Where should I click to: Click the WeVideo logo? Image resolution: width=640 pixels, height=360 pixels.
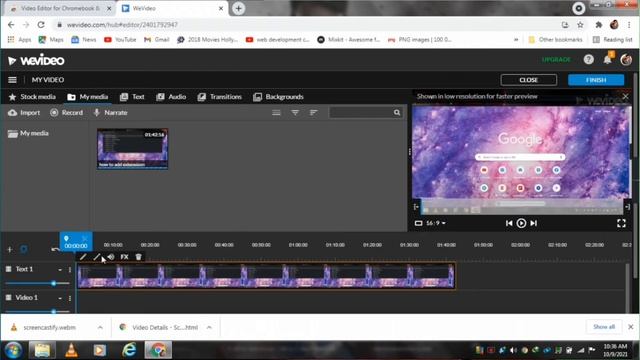pos(36,60)
